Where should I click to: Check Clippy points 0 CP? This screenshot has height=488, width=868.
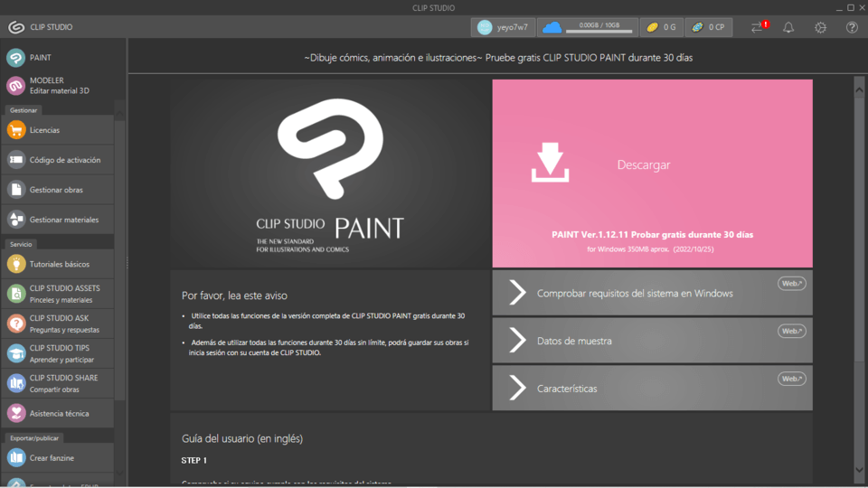(x=709, y=27)
